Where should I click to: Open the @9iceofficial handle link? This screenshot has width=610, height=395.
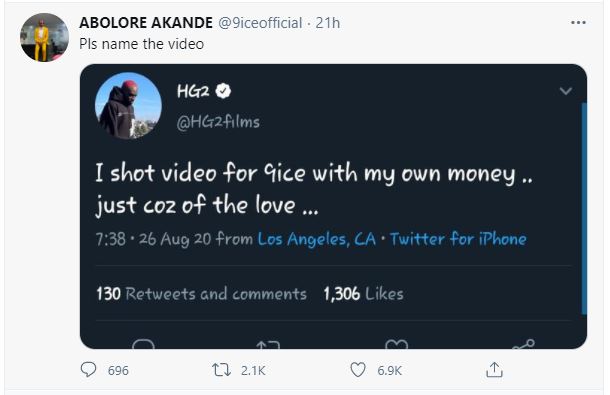[260, 23]
